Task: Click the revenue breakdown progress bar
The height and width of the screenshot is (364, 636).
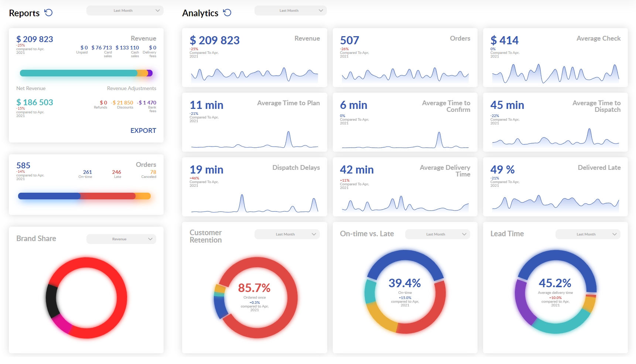Action: coord(86,73)
